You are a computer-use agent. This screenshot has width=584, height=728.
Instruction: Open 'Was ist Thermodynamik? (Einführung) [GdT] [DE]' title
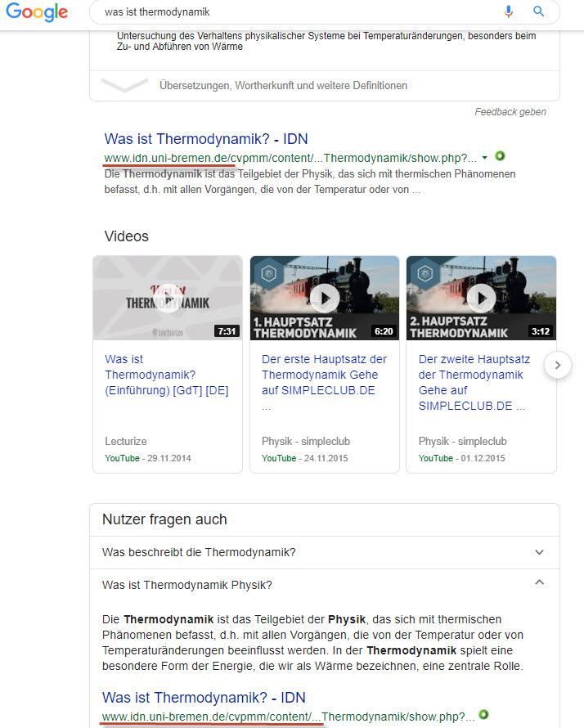[x=167, y=375]
